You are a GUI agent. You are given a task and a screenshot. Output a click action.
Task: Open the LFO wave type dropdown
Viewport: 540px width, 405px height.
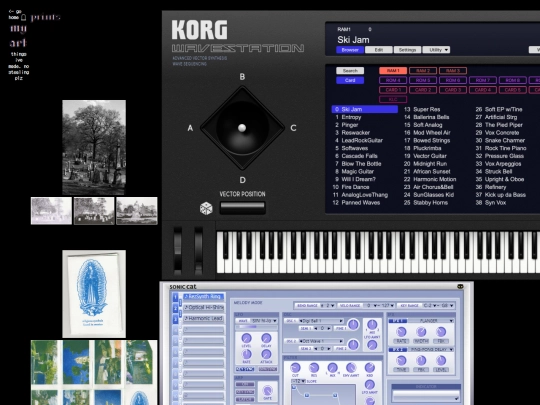point(264,321)
